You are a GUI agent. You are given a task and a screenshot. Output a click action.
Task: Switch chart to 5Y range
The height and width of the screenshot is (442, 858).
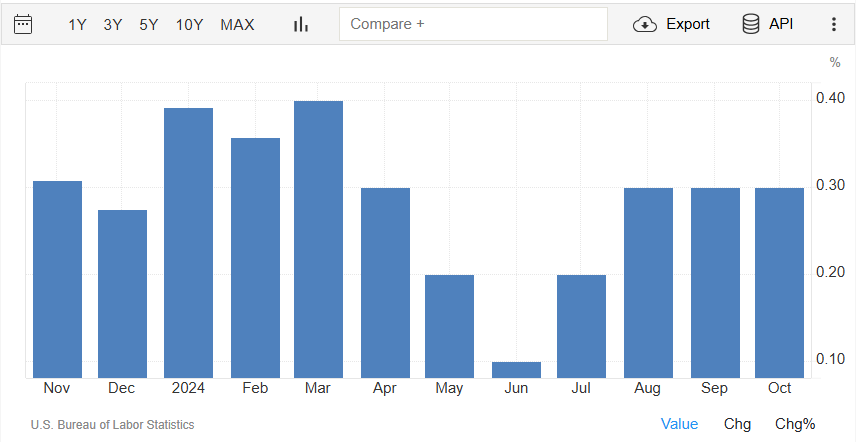(x=148, y=25)
